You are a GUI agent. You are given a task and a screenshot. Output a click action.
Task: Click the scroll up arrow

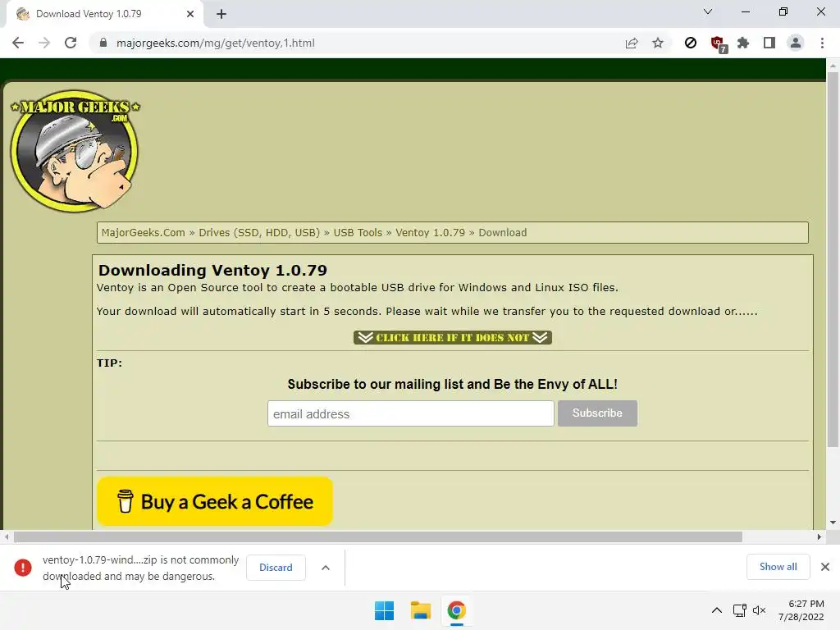coord(833,65)
